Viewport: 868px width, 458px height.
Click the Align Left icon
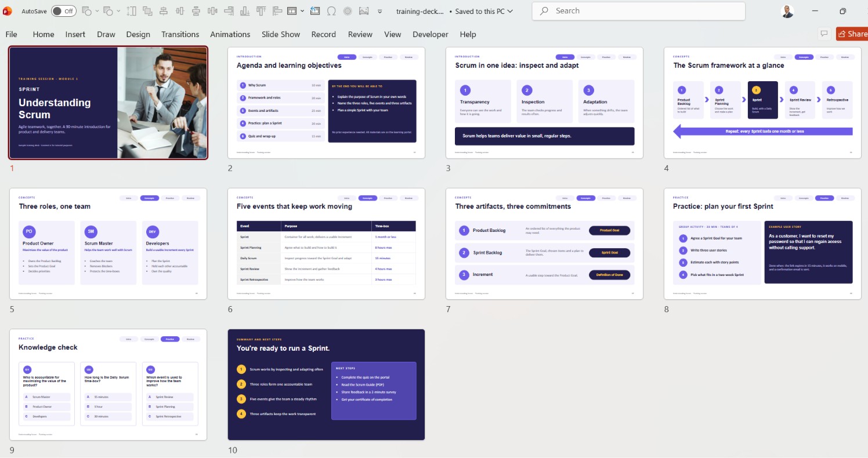tap(277, 11)
